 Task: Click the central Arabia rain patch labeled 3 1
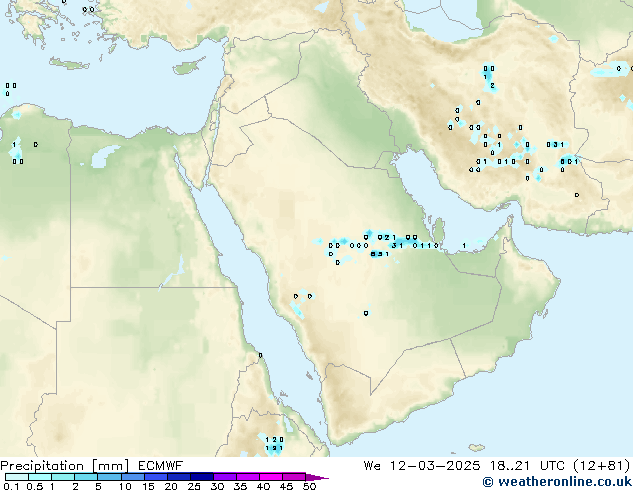point(397,245)
